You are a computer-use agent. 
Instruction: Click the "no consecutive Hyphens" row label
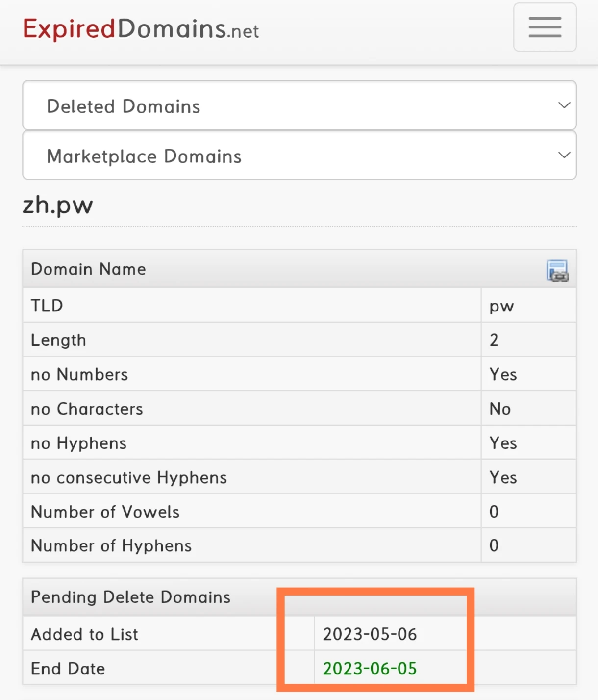[129, 477]
